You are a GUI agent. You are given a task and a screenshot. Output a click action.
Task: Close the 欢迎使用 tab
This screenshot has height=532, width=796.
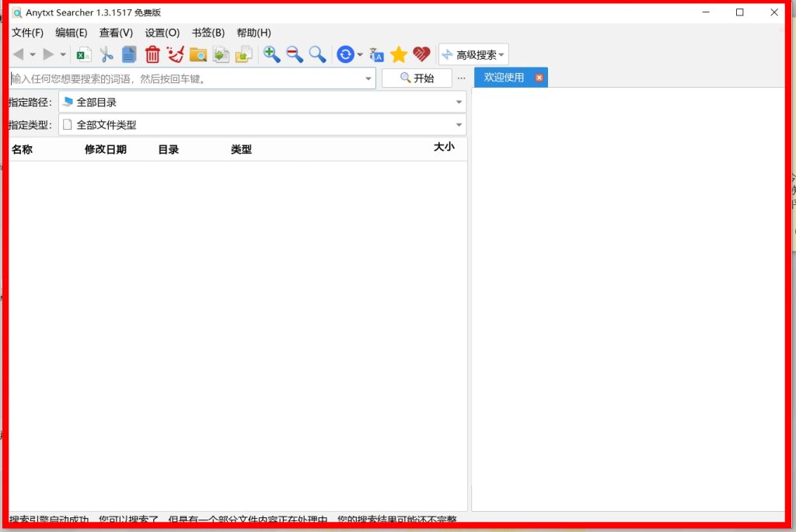(539, 78)
